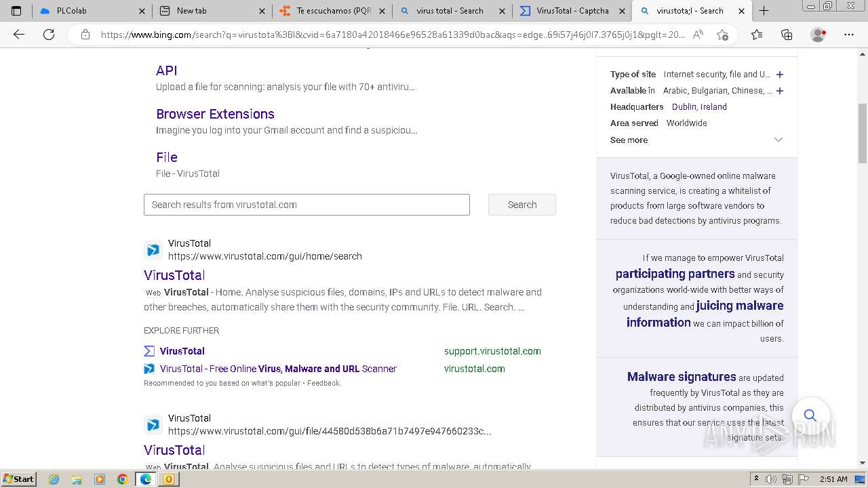The height and width of the screenshot is (488, 868).
Task: Open first VirusTotal result title
Action: point(174,275)
